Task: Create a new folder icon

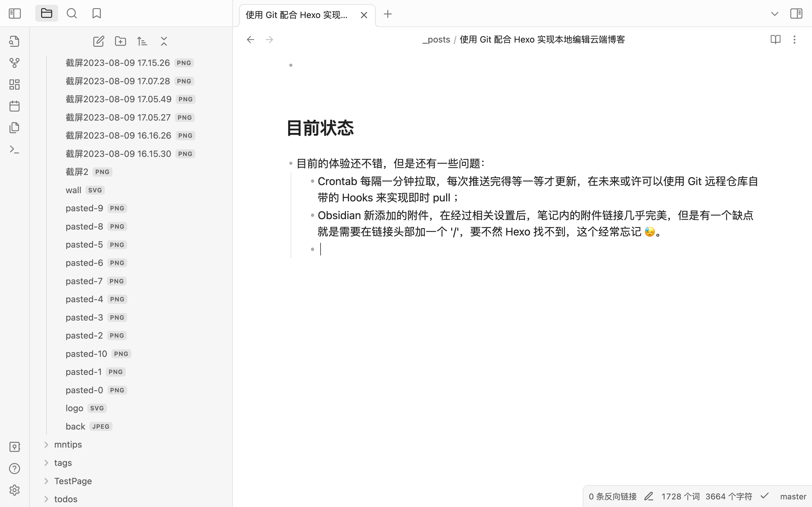Action: (x=120, y=41)
